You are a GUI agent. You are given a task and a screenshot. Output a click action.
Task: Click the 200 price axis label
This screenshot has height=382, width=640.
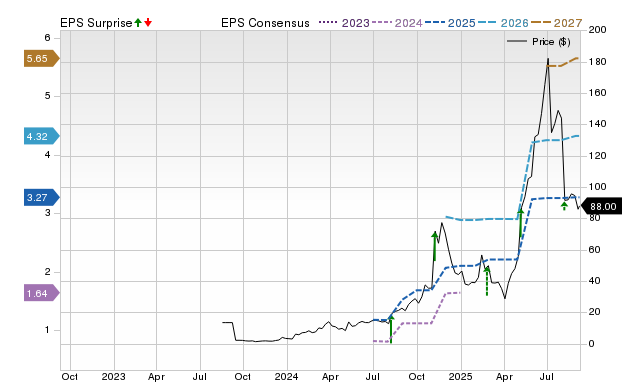click(x=598, y=30)
